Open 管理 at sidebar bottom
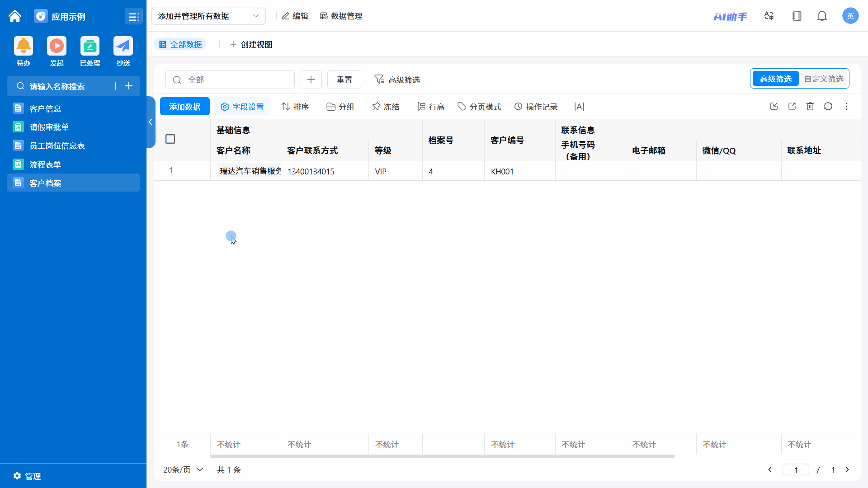This screenshot has width=868, height=488. click(x=27, y=476)
